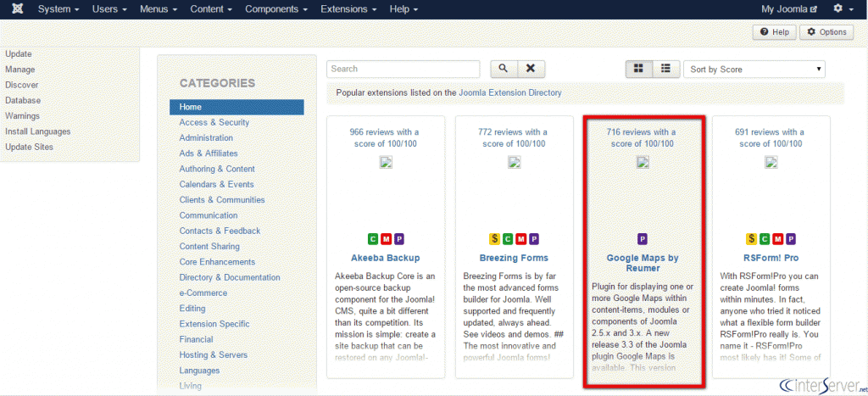Click Google Maps by Reumer thumbnail image
Image resolution: width=868 pixels, height=396 pixels.
643,162
